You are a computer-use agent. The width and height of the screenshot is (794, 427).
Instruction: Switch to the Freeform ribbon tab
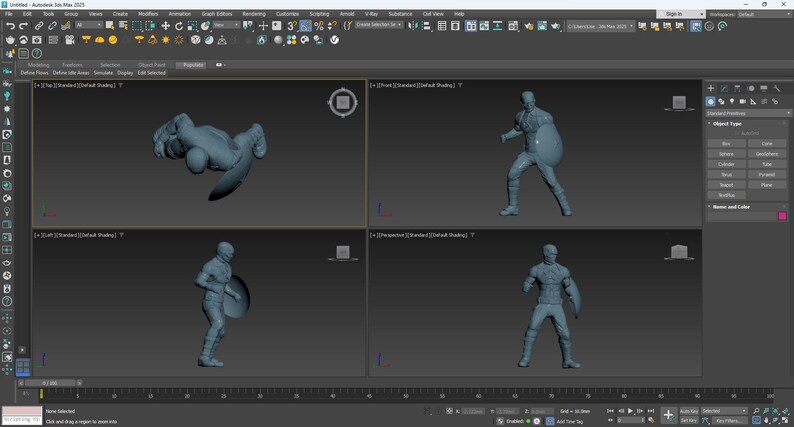pos(72,65)
